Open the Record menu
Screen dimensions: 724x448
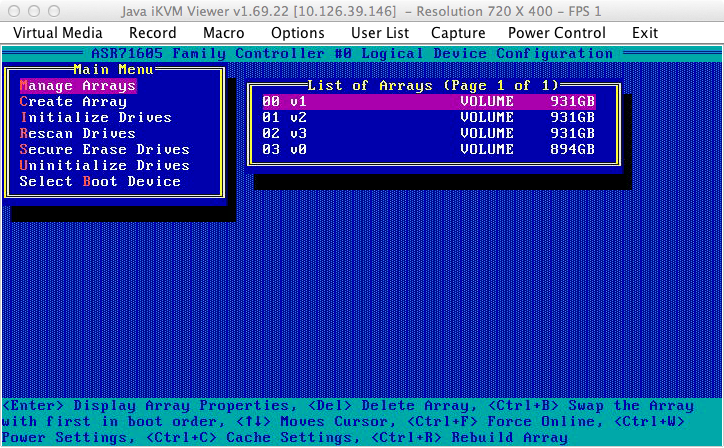(152, 33)
